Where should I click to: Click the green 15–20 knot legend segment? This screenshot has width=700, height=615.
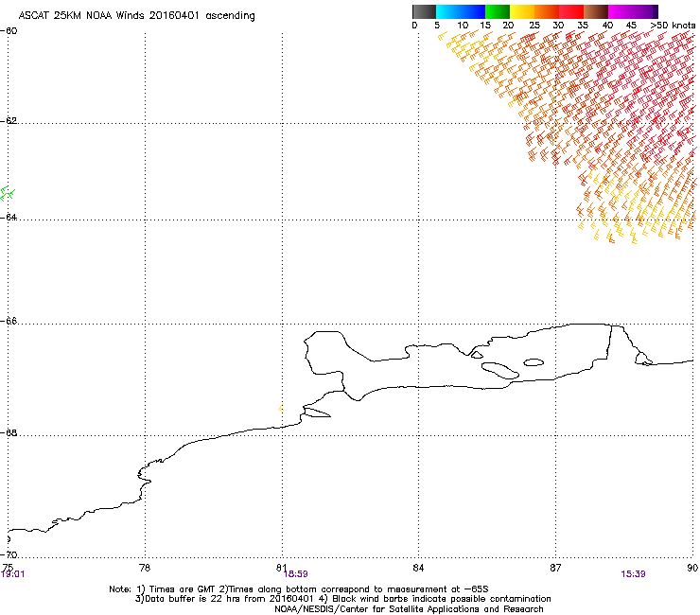pyautogui.click(x=498, y=11)
